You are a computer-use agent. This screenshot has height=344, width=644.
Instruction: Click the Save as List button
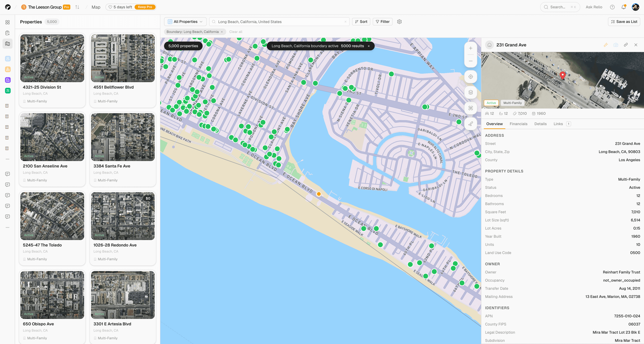[624, 21]
